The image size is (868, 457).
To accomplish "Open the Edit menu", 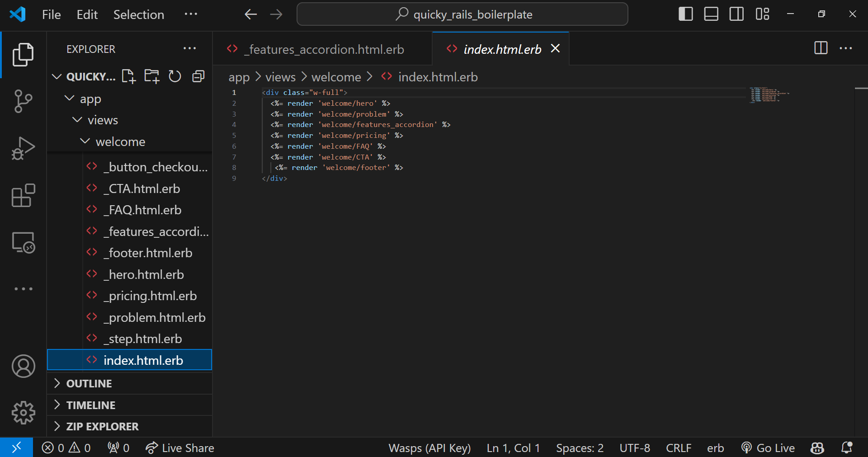I will point(87,14).
